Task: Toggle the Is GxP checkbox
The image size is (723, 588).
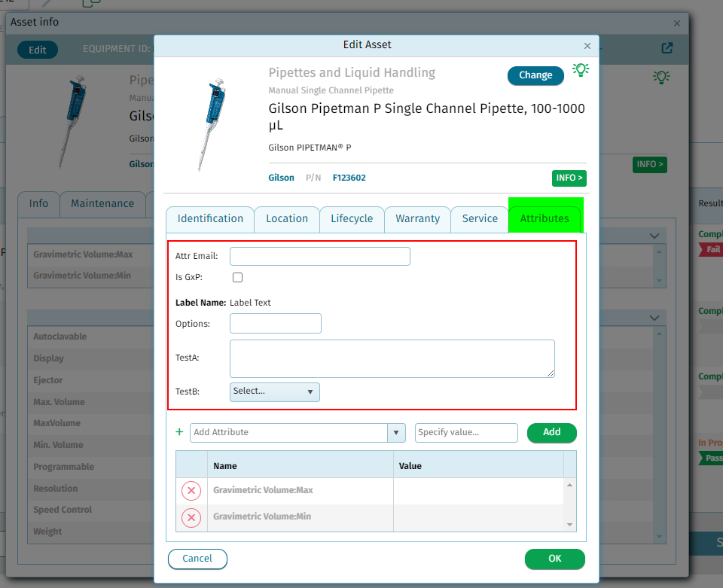Action: click(x=237, y=277)
